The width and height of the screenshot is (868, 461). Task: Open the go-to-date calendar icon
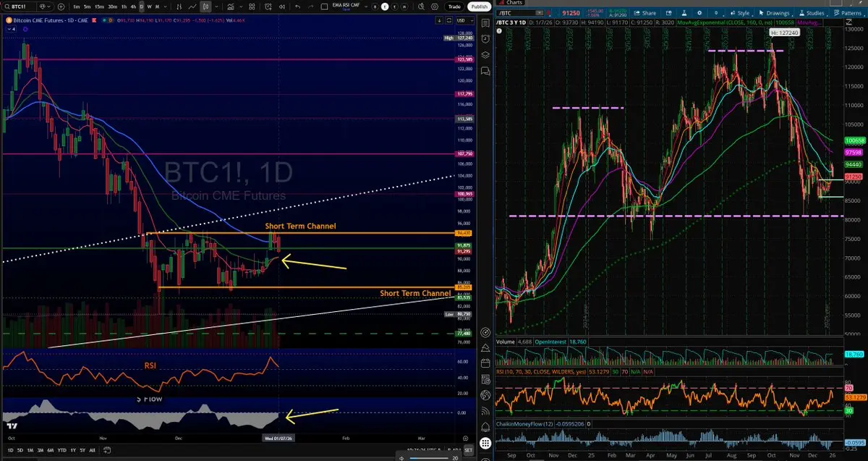pos(107,450)
